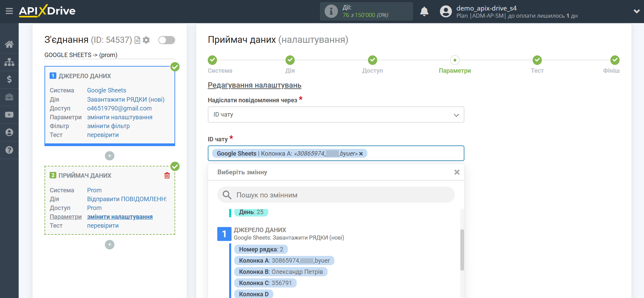644x298 pixels.
Task: Click the Система step in the wizard
Action: [x=213, y=60]
